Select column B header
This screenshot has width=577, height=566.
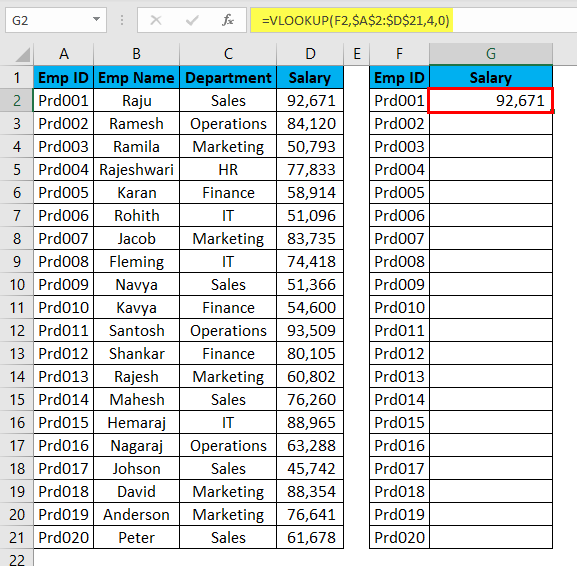[137, 54]
